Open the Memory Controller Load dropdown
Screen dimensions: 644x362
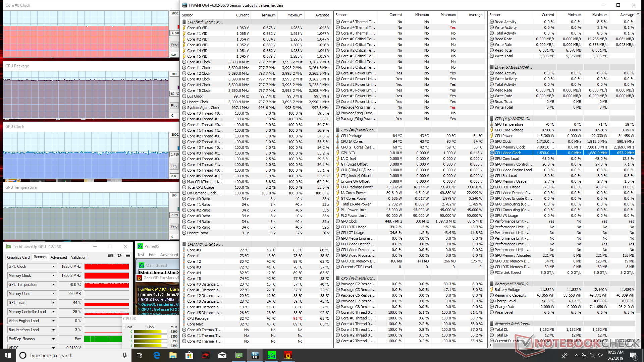click(53, 312)
